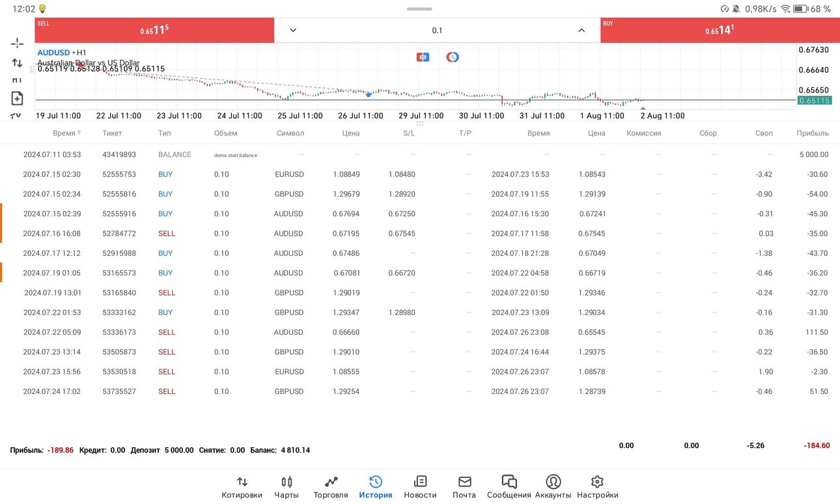
Task: Sort by S/L column header
Action: click(408, 133)
